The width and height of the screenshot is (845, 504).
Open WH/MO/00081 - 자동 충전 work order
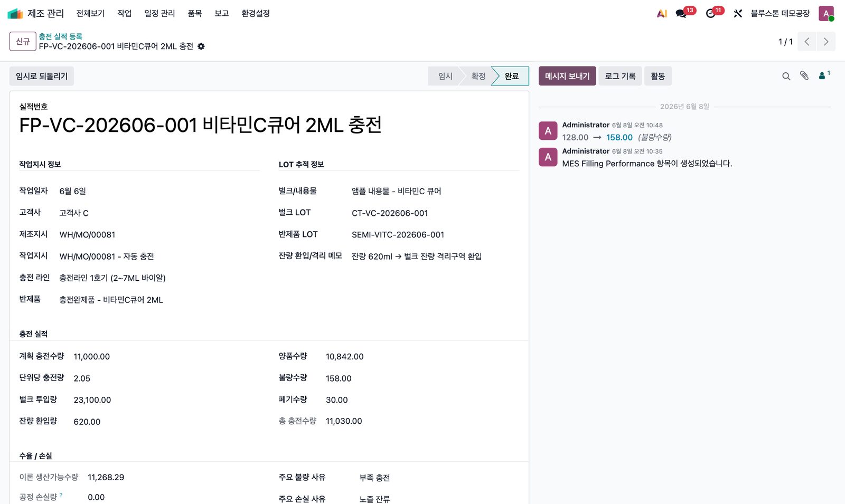click(x=107, y=256)
